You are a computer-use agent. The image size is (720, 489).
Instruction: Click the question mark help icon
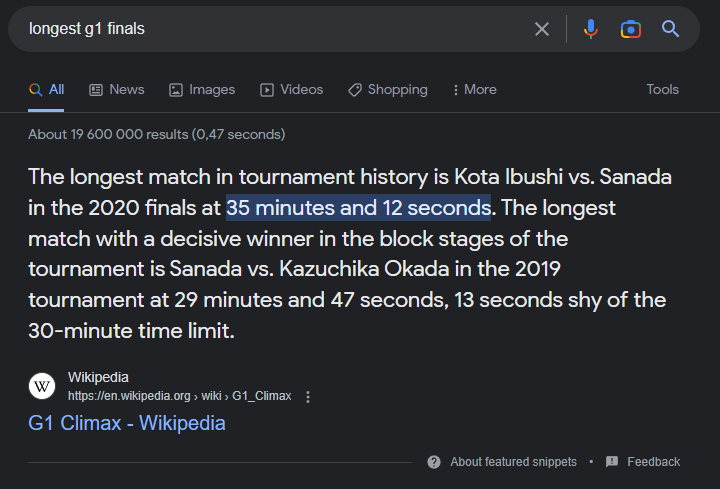[x=434, y=462]
